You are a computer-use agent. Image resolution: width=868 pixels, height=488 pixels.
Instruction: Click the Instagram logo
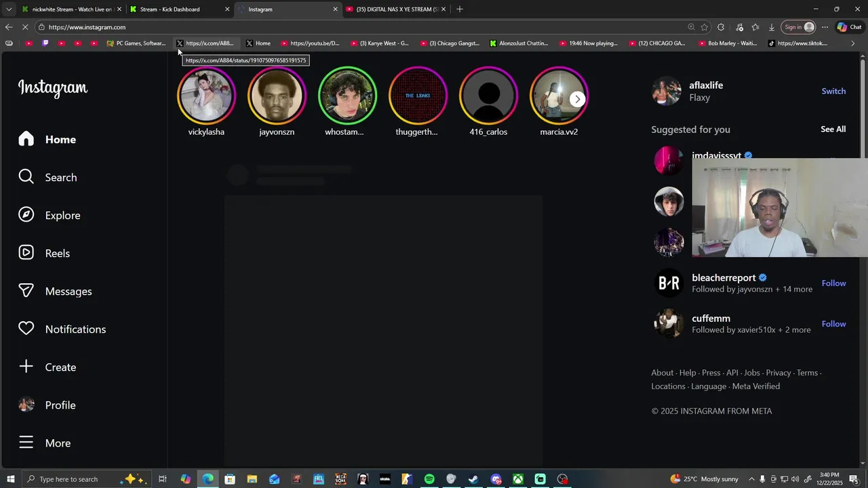(53, 88)
